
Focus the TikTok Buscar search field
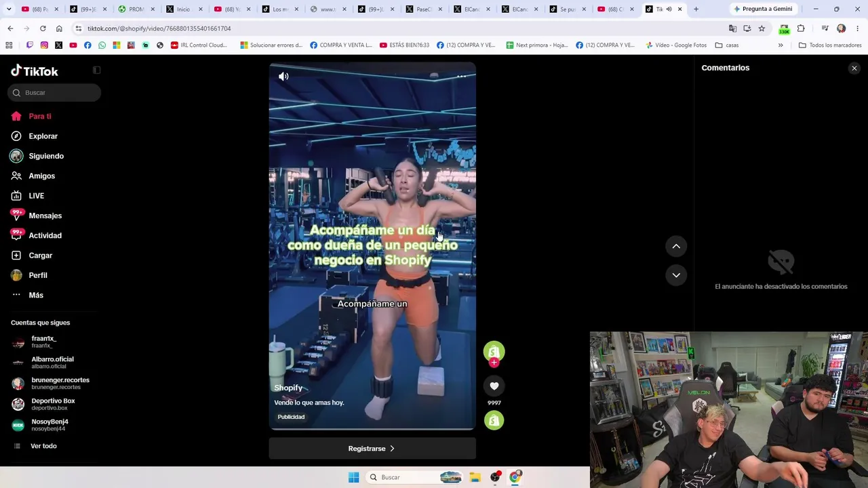point(55,93)
